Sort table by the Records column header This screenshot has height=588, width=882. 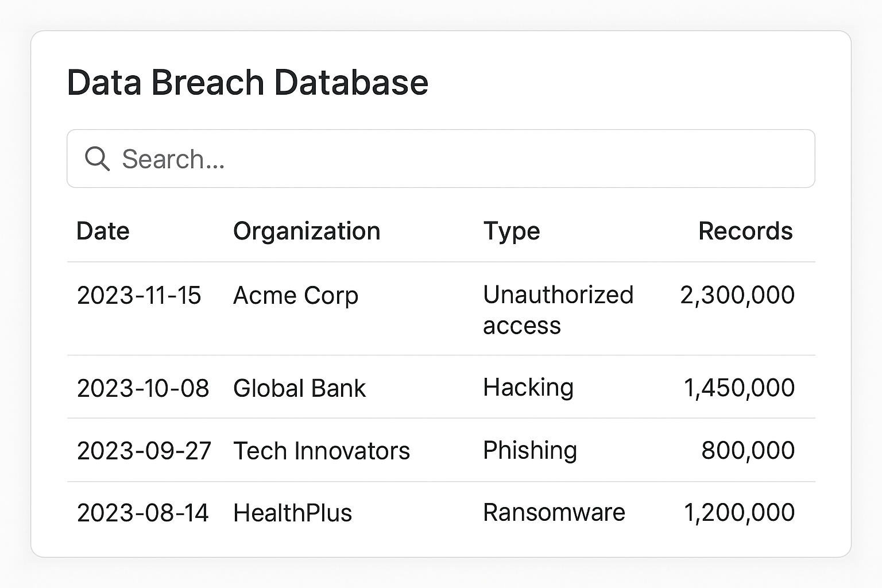click(745, 231)
